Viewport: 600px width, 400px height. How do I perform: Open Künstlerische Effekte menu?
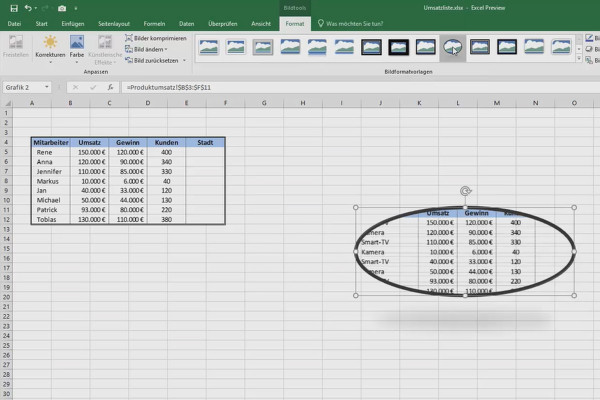(x=105, y=49)
